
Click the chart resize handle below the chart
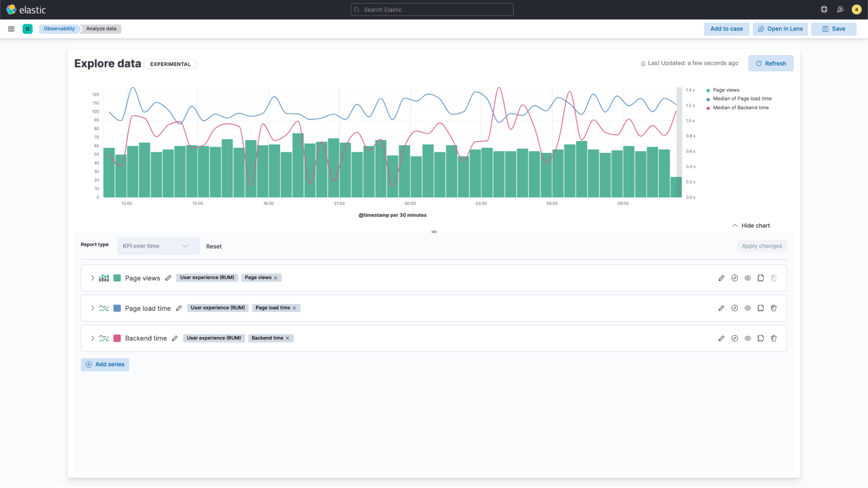point(434,232)
